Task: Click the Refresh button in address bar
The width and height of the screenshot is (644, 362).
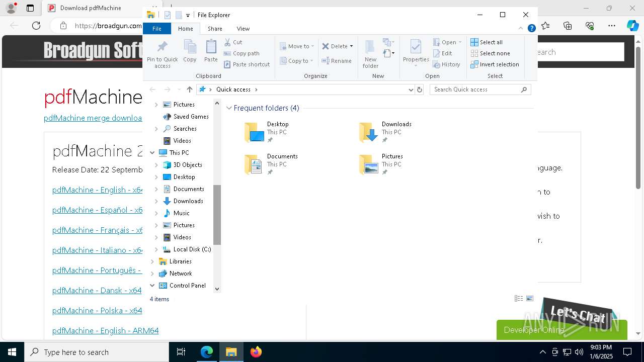Action: [420, 89]
